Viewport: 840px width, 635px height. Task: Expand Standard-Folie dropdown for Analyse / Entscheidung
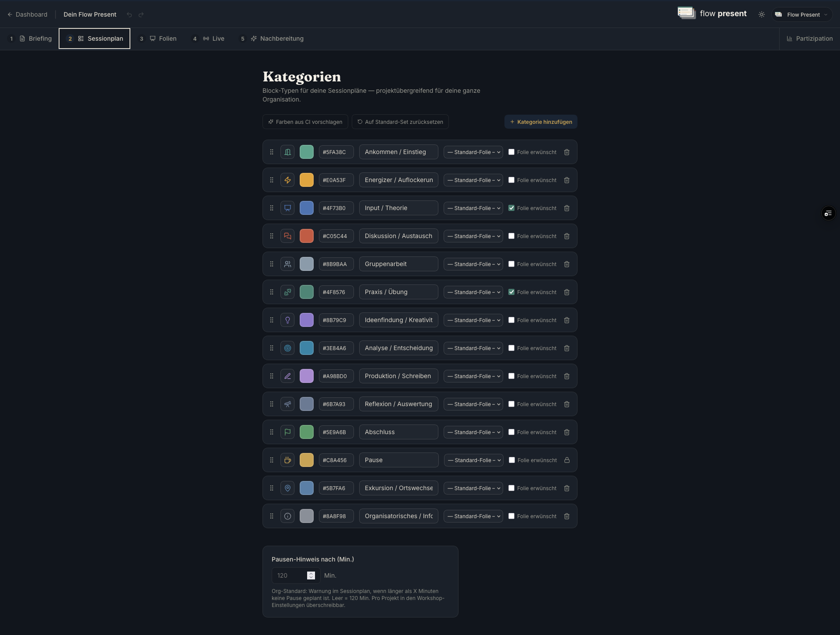[x=473, y=348]
